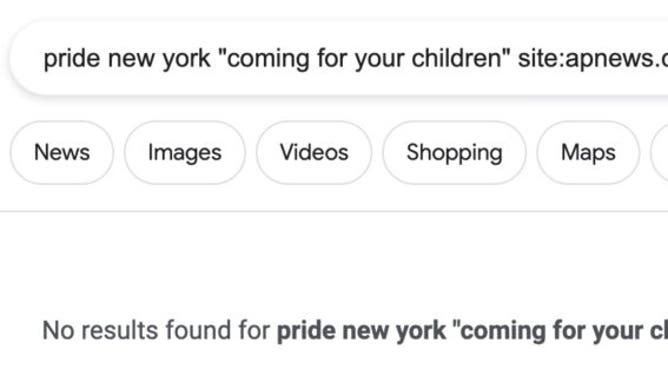This screenshot has width=668, height=376.
Task: Open the Maps filter chip
Action: point(588,153)
